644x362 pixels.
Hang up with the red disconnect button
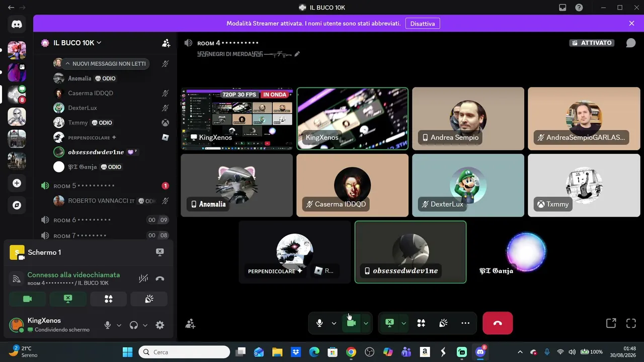(498, 323)
